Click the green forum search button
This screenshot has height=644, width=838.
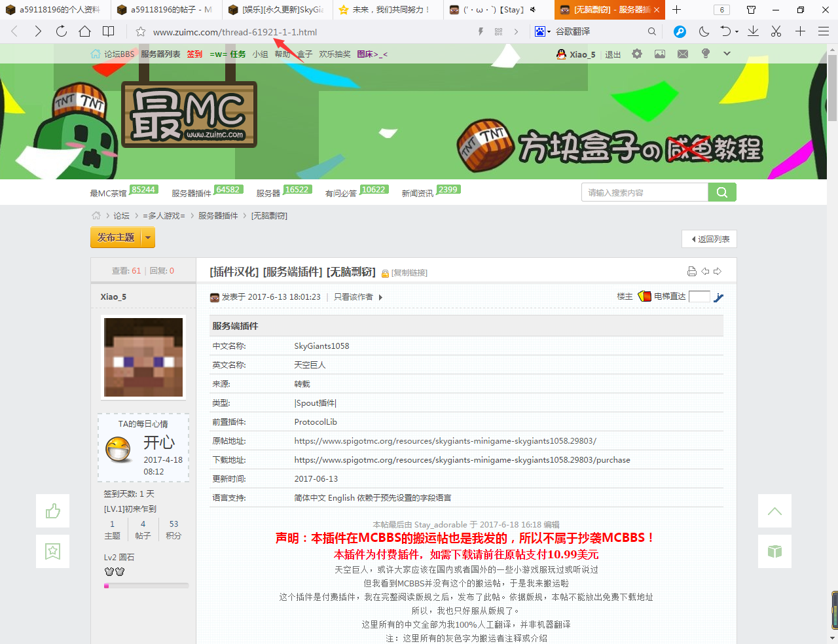pos(722,192)
